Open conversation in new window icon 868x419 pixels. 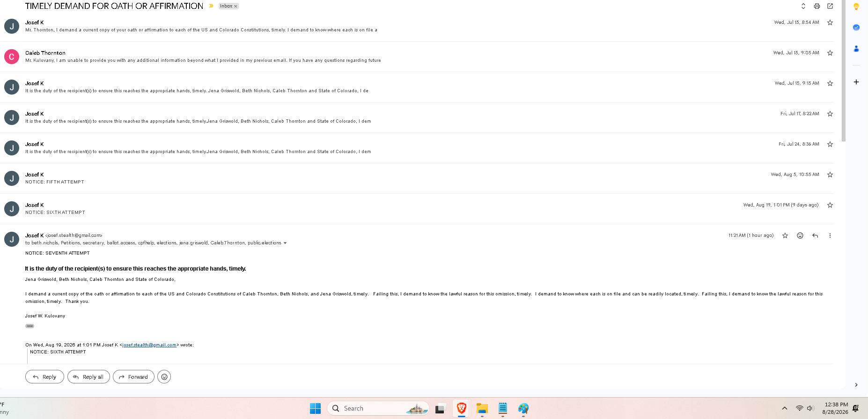[830, 6]
